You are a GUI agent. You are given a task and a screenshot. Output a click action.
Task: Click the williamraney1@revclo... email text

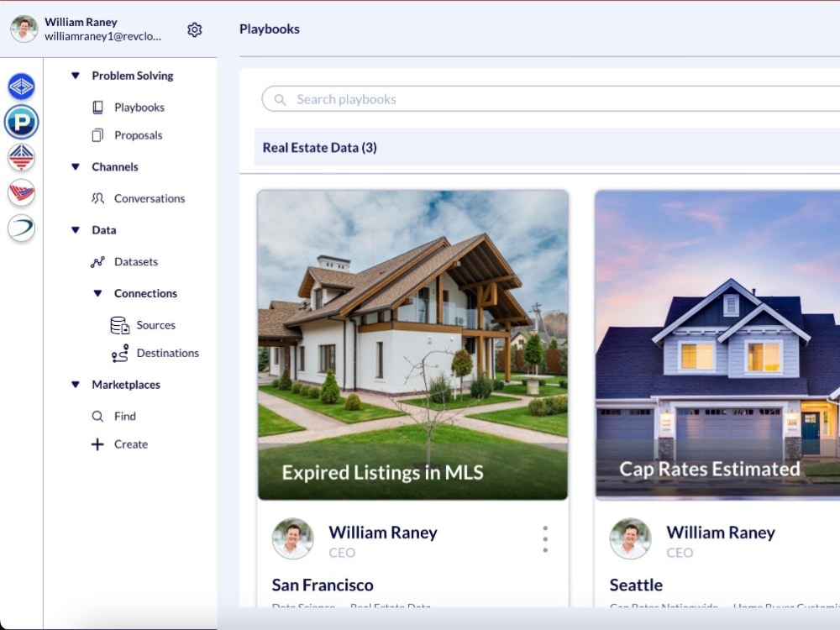(102, 36)
